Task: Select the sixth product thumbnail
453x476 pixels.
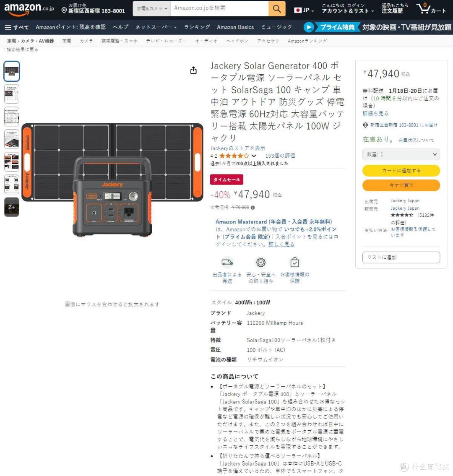Action: 12,184
